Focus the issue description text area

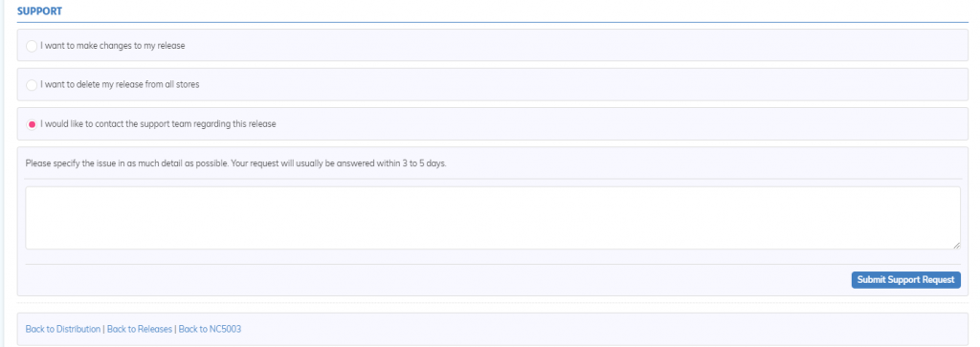tap(493, 218)
